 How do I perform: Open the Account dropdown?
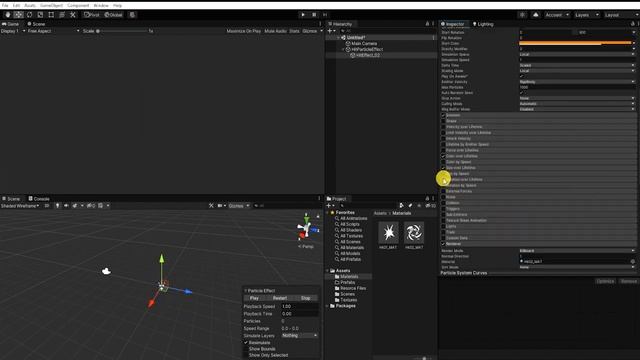point(557,15)
